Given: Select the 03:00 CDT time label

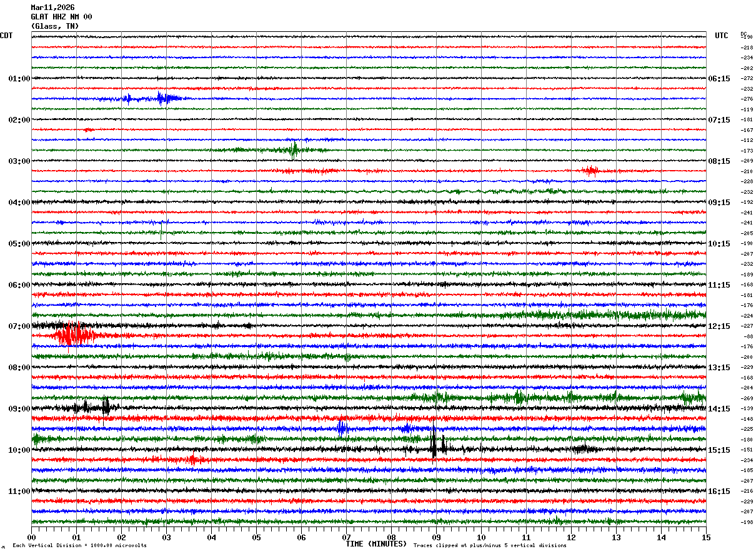Looking at the screenshot, I should coord(19,161).
